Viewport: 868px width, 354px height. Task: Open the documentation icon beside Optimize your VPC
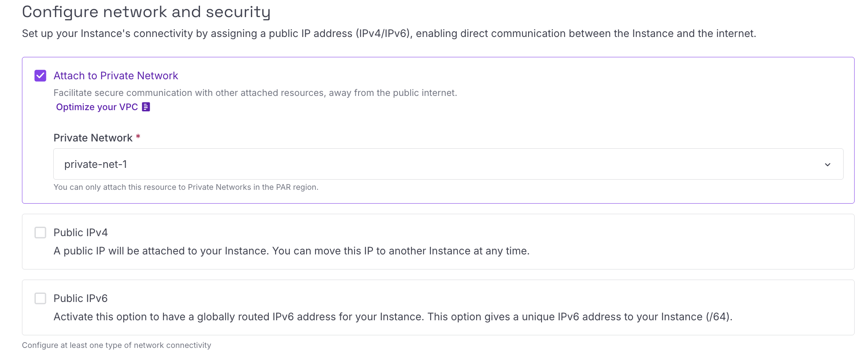pos(146,107)
